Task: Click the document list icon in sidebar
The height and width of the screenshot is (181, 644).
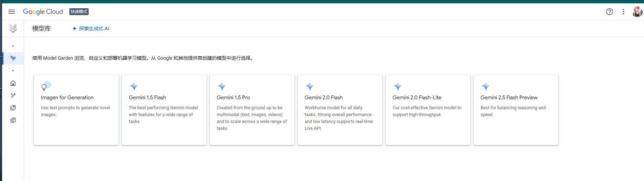Action: point(13,120)
